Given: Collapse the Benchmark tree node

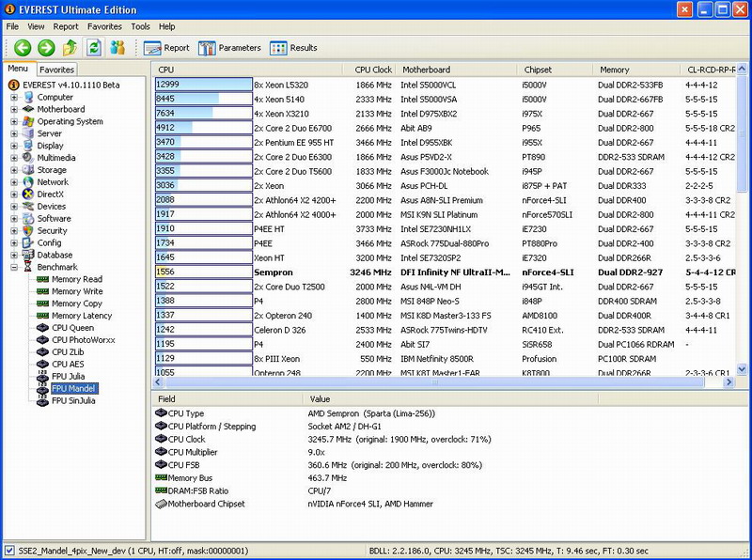Looking at the screenshot, I should pos(14,267).
